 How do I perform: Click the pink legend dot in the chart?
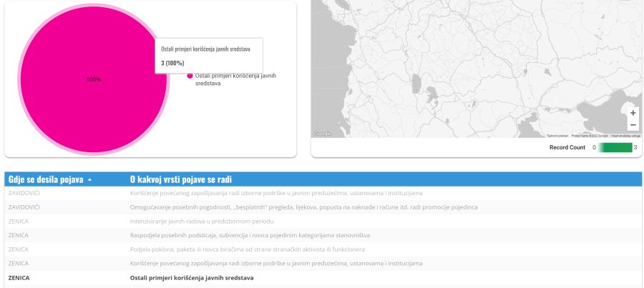point(190,75)
